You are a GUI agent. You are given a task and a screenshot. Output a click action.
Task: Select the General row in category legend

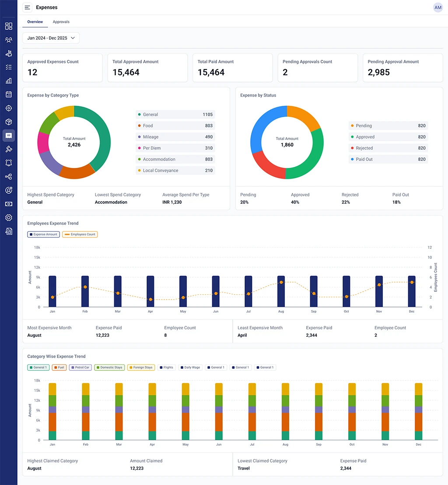tap(175, 115)
